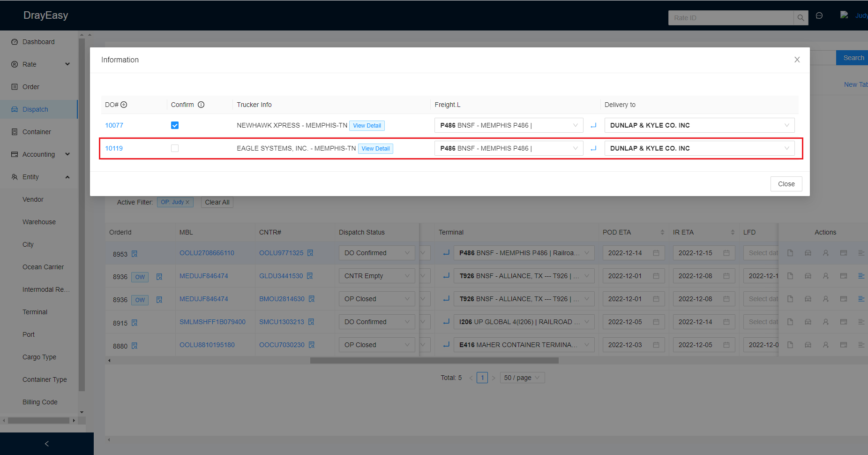Image resolution: width=868 pixels, height=455 pixels.
Task: Click the return arrow icon in DO 10119 row
Action: click(593, 148)
